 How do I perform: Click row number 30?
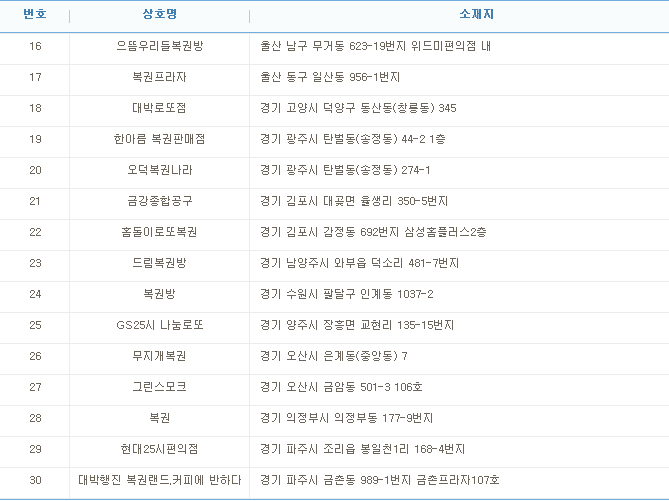35,480
